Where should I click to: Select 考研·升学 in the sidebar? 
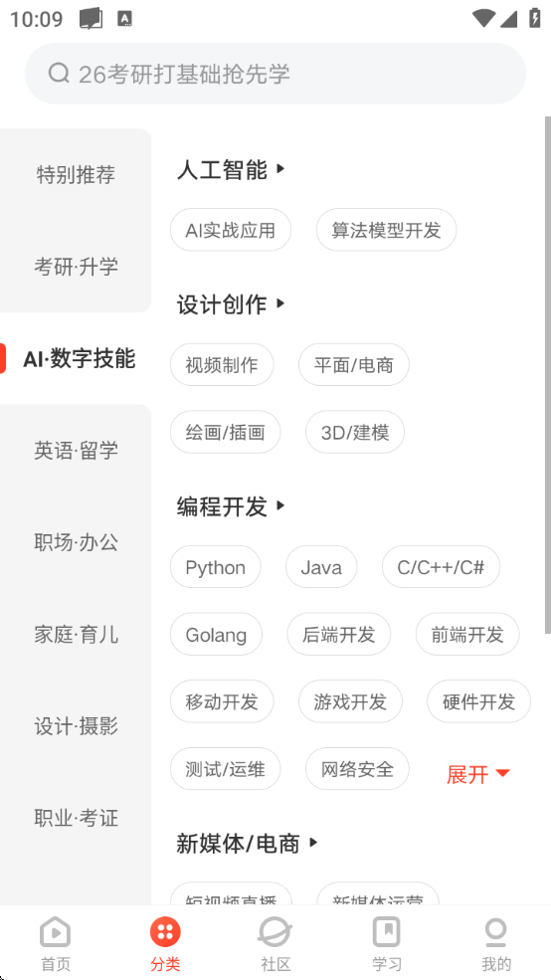click(76, 267)
